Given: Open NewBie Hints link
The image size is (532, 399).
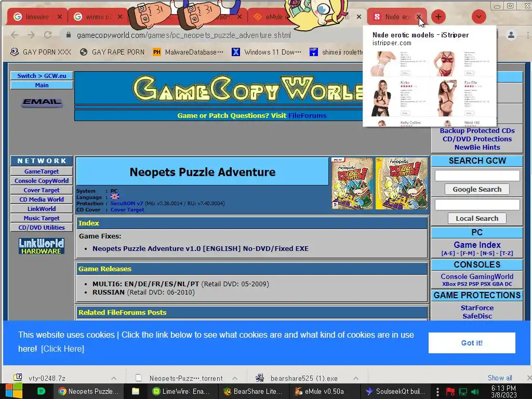Looking at the screenshot, I should (x=477, y=147).
